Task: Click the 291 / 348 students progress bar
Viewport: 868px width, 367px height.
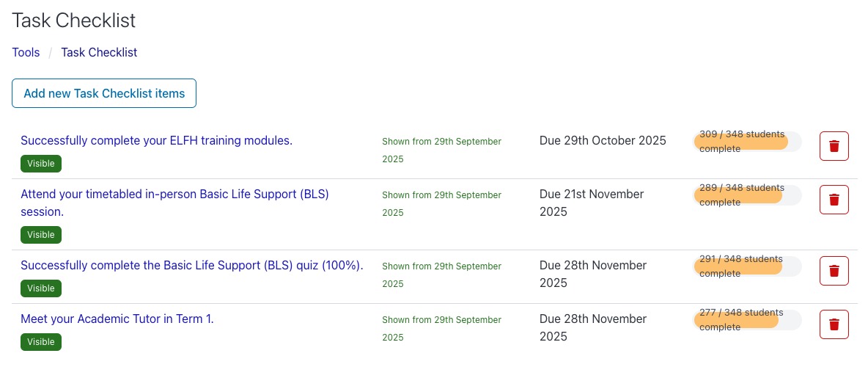Action: pyautogui.click(x=747, y=266)
